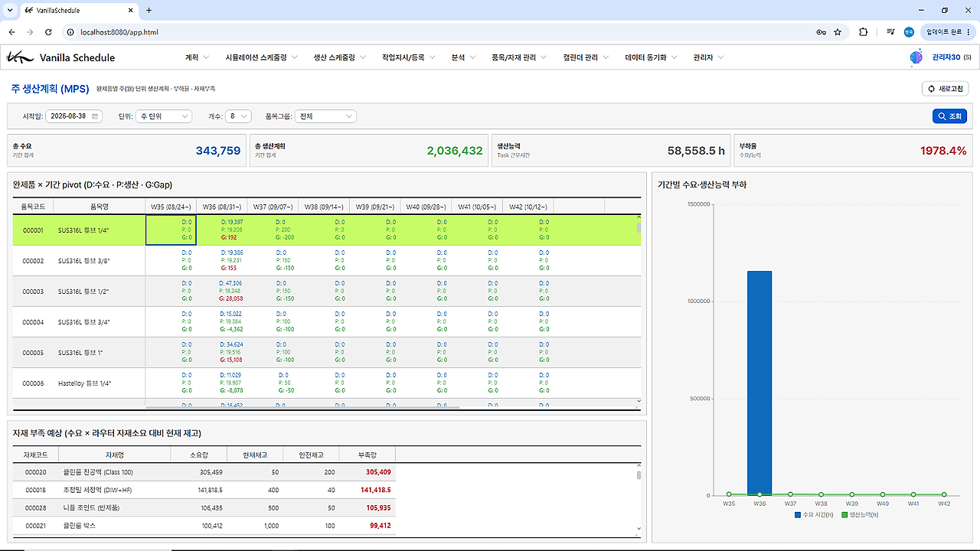Reload the browser page

coord(48,32)
